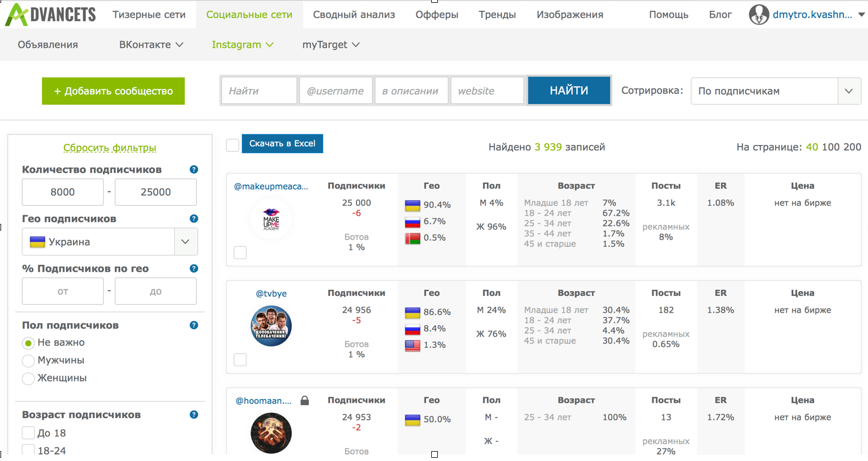Open the Сортировка По подписчикам dropdown
Screen dimensions: 868x461
(x=776, y=91)
